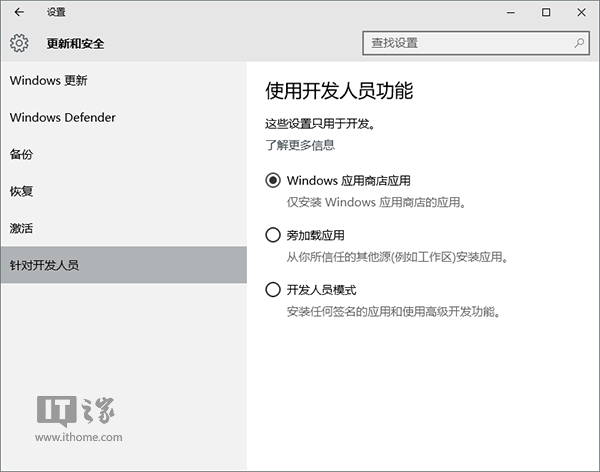Click inside the 查找设置 search field
The height and width of the screenshot is (472, 600).
pyautogui.click(x=465, y=43)
